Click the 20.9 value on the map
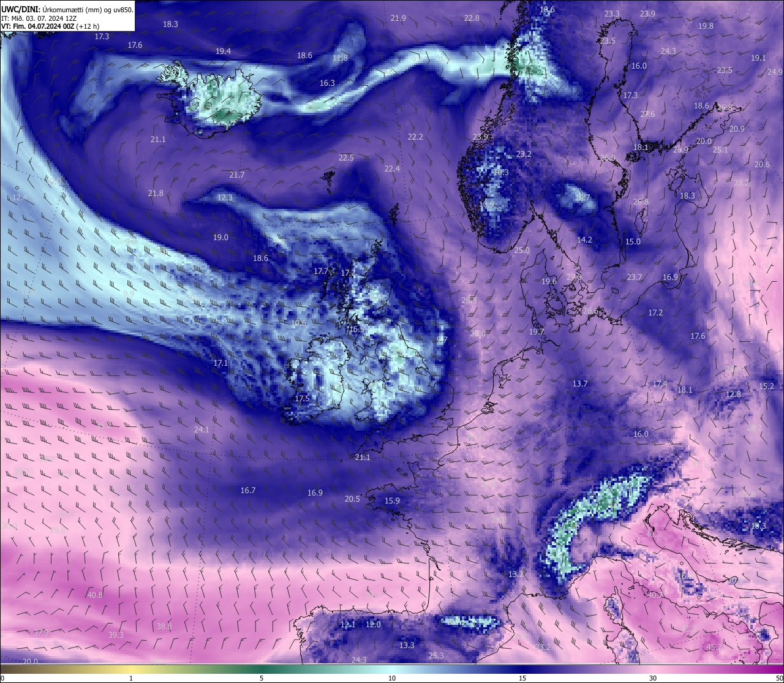The height and width of the screenshot is (683, 784). pyautogui.click(x=737, y=129)
